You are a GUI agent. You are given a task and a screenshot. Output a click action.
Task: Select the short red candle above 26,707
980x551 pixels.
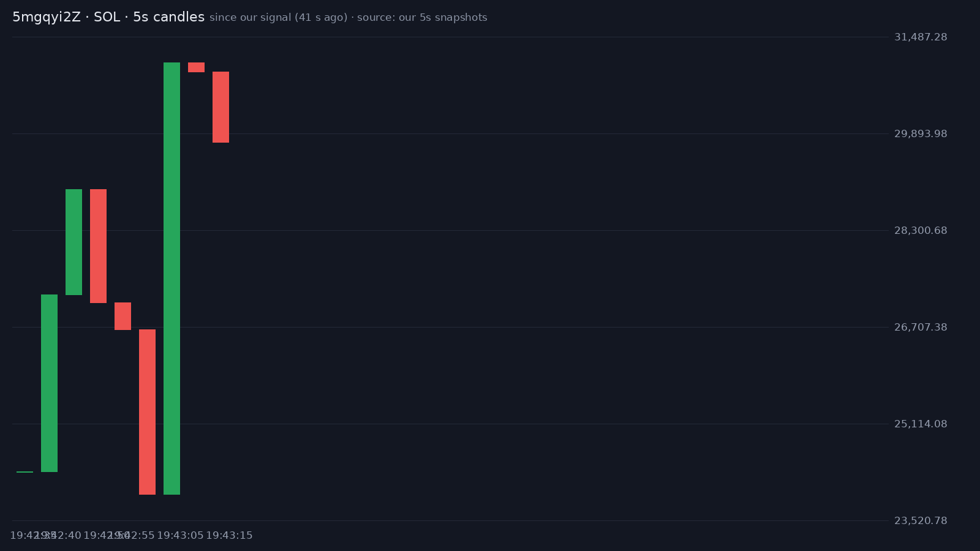123,316
